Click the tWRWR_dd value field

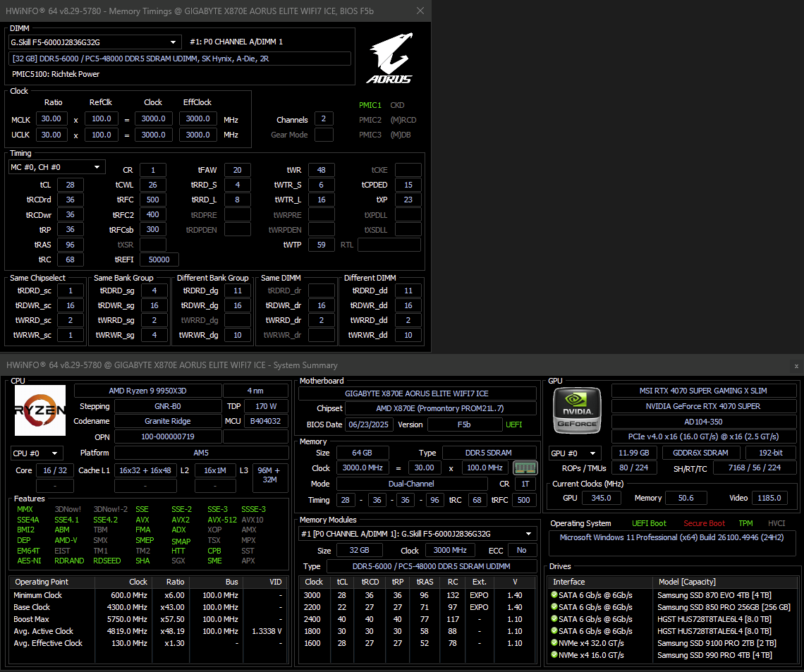[x=408, y=335]
